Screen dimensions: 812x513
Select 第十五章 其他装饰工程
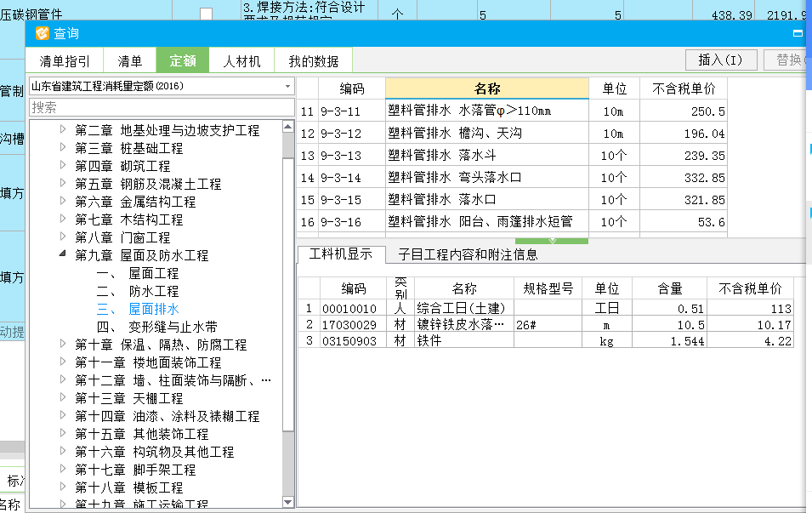pos(141,434)
